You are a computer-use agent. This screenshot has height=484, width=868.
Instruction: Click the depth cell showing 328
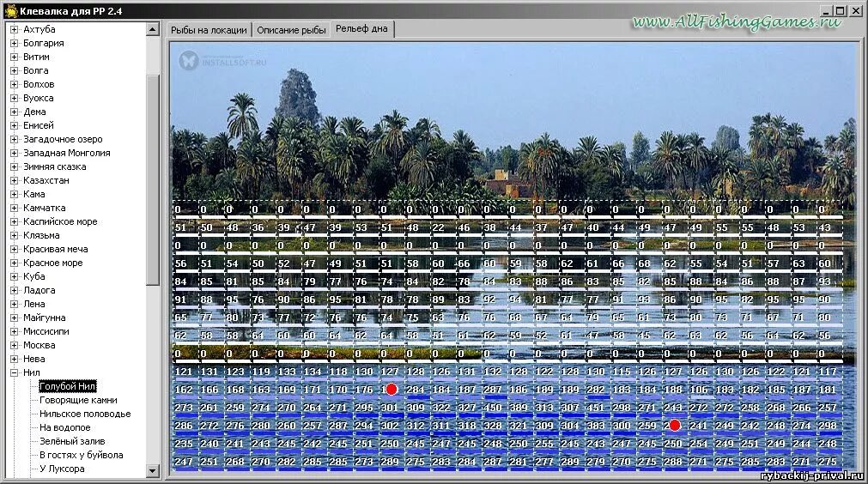coord(493,426)
